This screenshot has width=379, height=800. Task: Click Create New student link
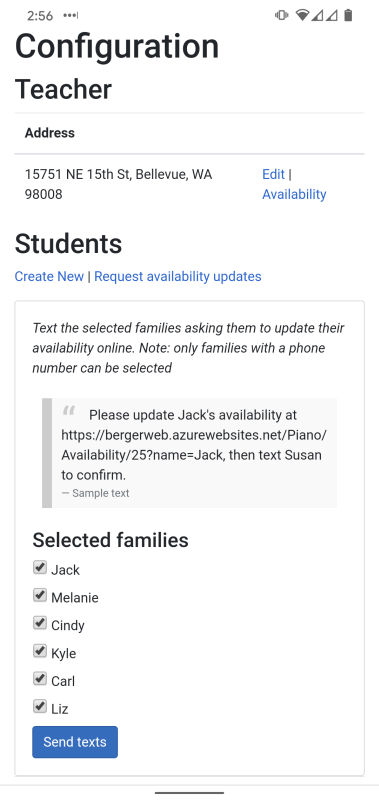49,277
